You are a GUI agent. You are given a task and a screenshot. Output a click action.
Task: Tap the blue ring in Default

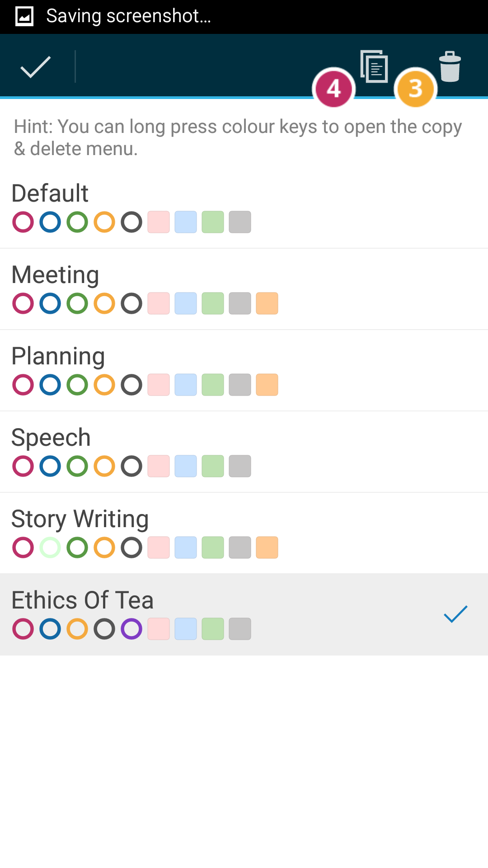coord(50,222)
